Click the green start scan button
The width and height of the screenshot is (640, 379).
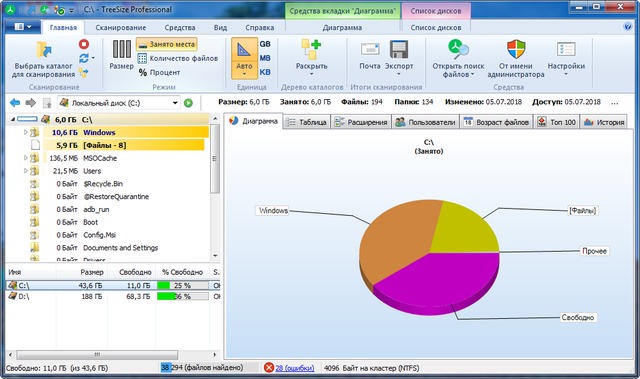tap(188, 103)
